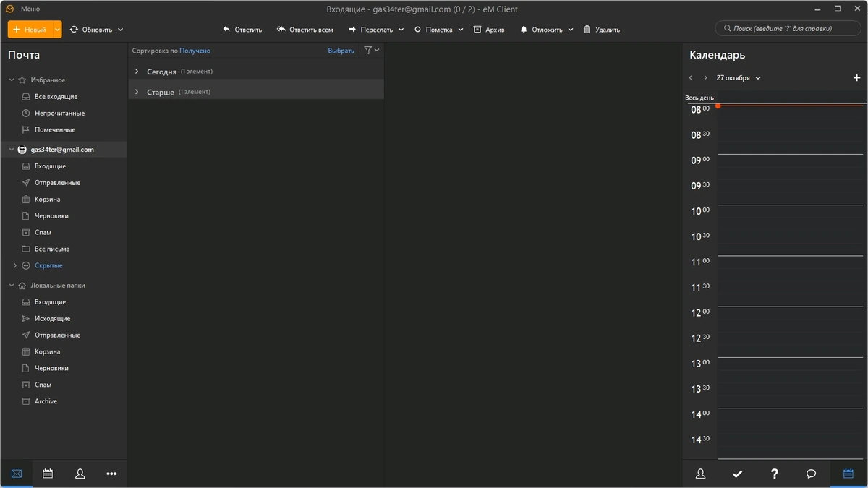Collapse the Локальные папки section
Image resolution: width=868 pixels, height=488 pixels.
pyautogui.click(x=12, y=286)
